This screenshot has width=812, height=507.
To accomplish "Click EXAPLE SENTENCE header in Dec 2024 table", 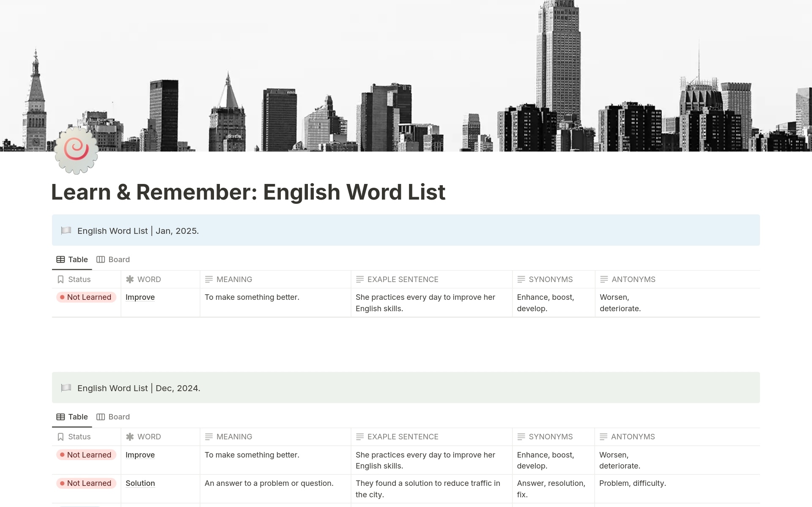I will coord(431,436).
